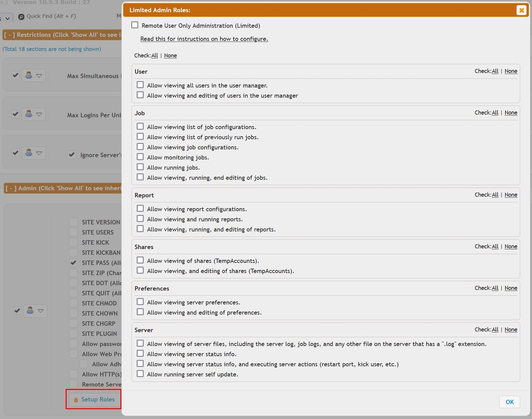The width and height of the screenshot is (532, 419).
Task: Uncheck the row checkbox beside Max Simultaneous
Action: (x=15, y=75)
